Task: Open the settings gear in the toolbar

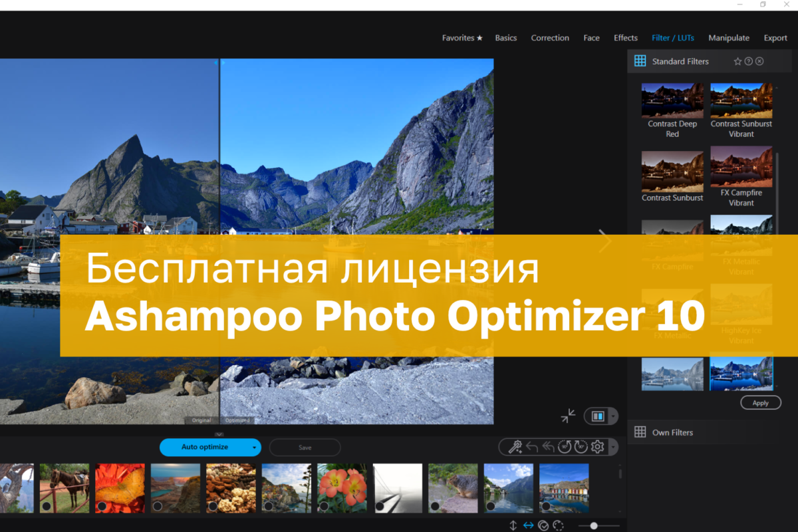Action: click(597, 447)
